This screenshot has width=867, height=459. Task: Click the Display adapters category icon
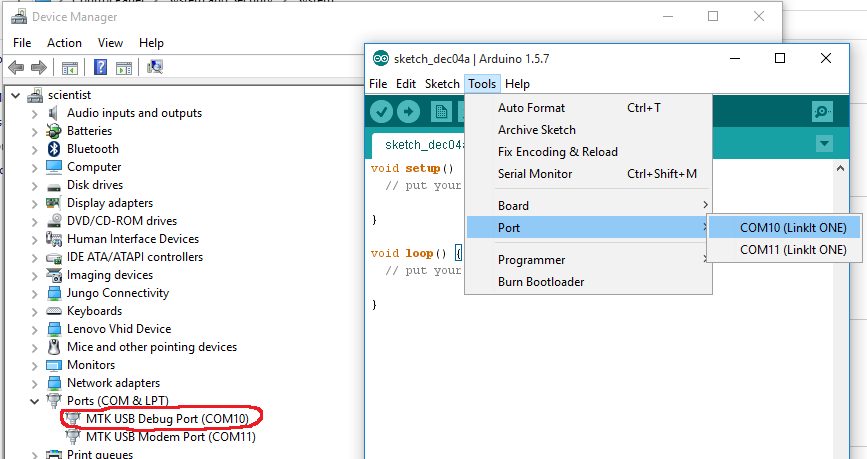click(x=54, y=203)
